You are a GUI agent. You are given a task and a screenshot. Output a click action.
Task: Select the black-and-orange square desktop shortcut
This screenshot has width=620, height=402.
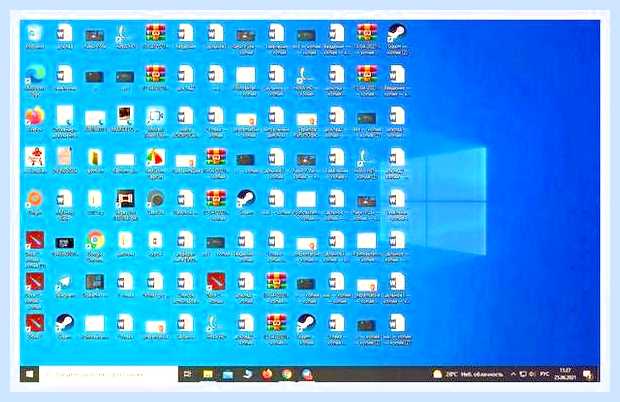[125, 204]
